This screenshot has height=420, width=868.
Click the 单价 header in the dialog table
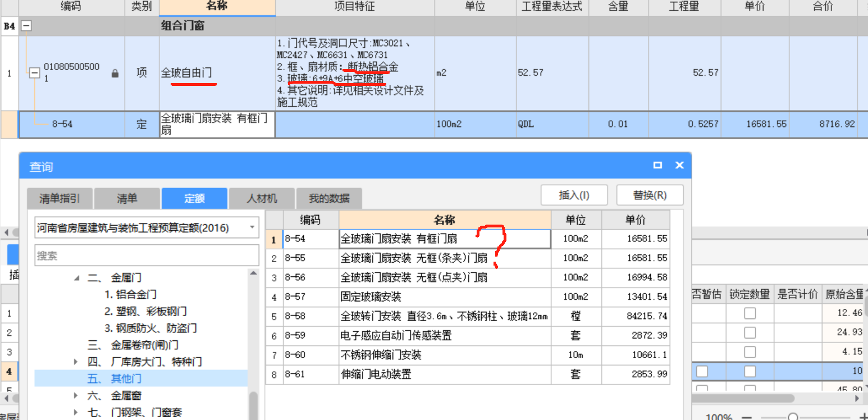pos(636,220)
